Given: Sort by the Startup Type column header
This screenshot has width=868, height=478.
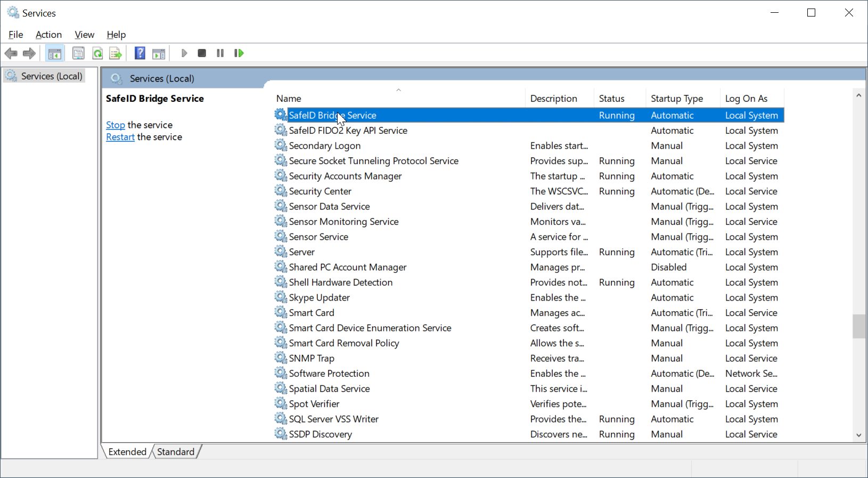Looking at the screenshot, I should [x=676, y=99].
